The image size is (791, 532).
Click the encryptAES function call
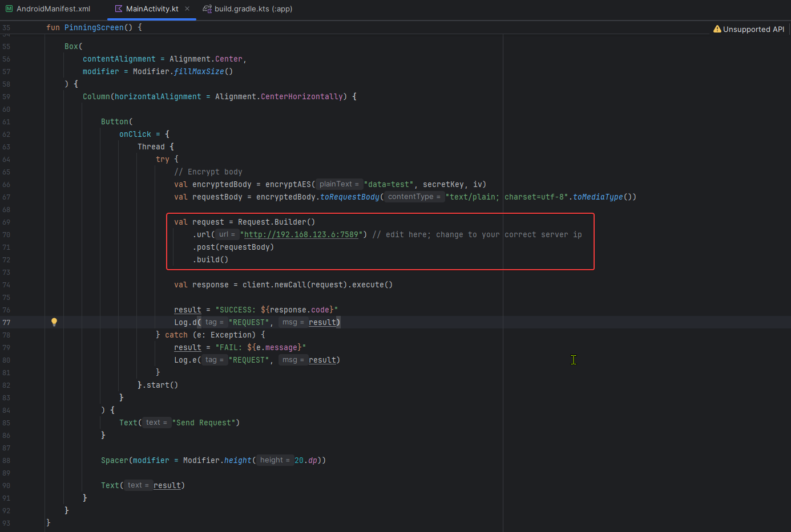click(x=288, y=184)
